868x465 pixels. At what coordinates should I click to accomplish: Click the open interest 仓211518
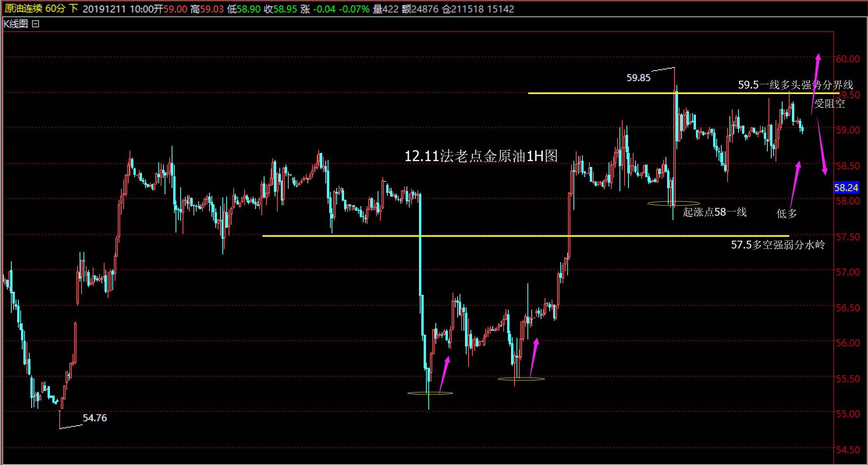(x=463, y=9)
